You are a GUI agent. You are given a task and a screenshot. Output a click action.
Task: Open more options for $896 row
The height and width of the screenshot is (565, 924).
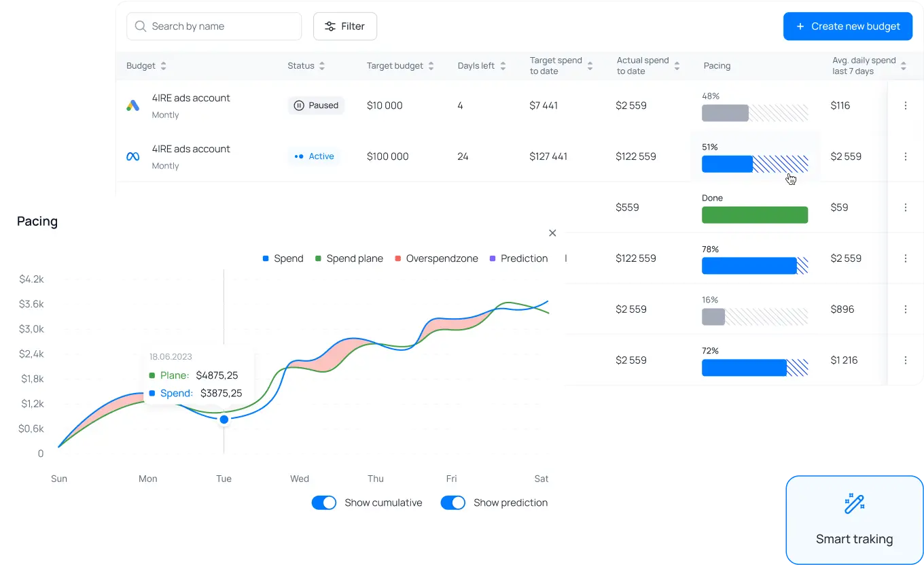pyautogui.click(x=905, y=309)
